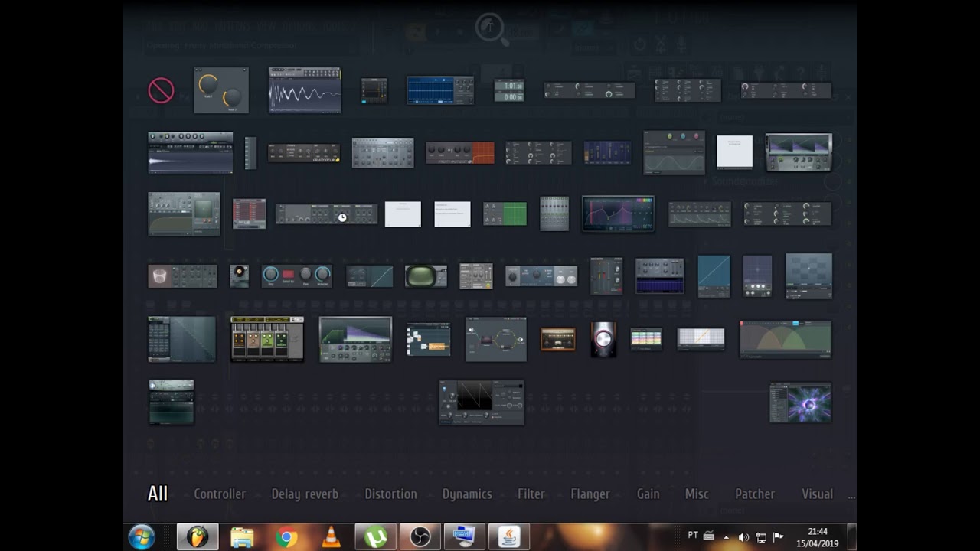
Task: Choose the small vinyl record plugin icon
Action: click(x=240, y=275)
